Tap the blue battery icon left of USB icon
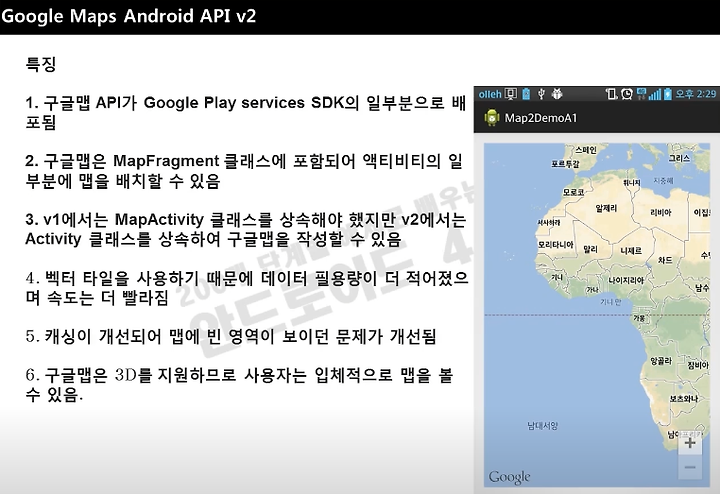The width and height of the screenshot is (720, 494). pos(526,94)
